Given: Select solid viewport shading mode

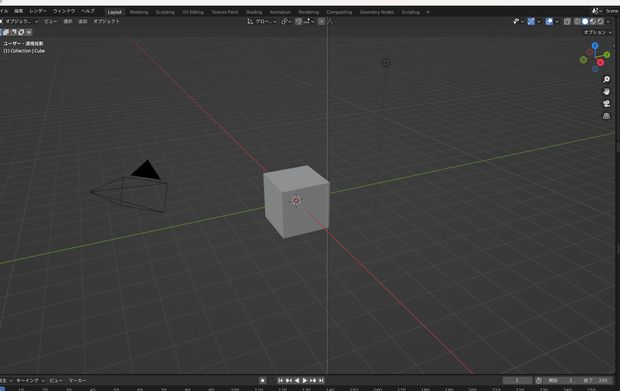Looking at the screenshot, I should [x=585, y=21].
